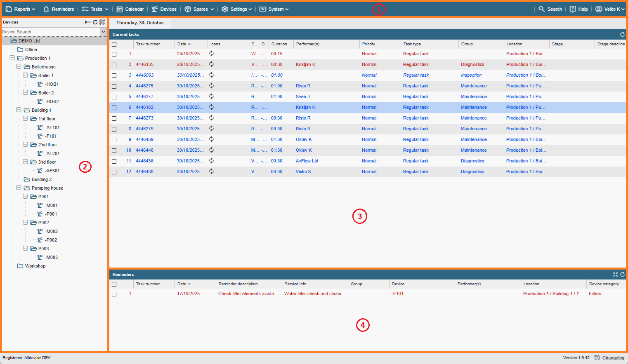The width and height of the screenshot is (628, 364).
Task: Check the reminder row dated 17/10/2025
Action: (114, 294)
